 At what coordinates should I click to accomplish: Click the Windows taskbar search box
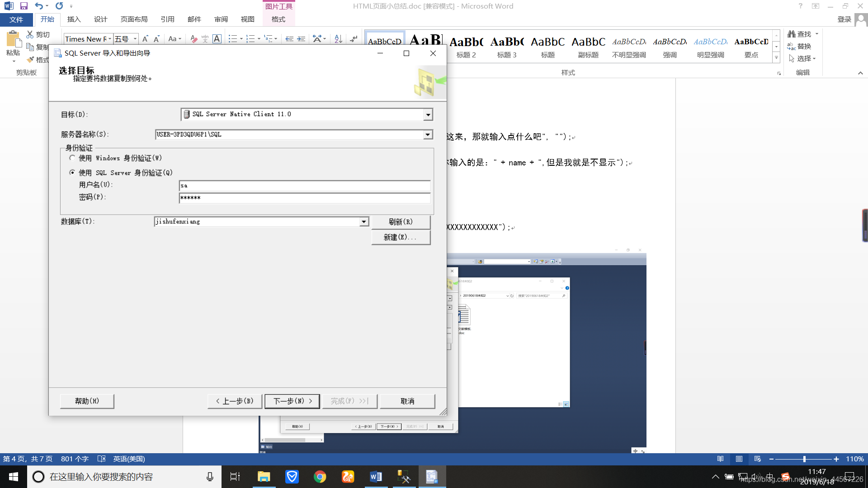point(124,477)
